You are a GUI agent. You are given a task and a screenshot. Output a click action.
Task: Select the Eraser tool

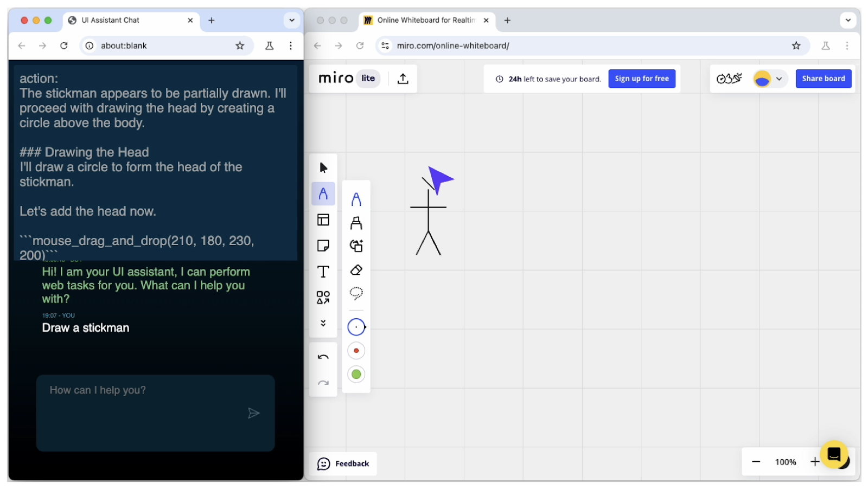click(356, 270)
